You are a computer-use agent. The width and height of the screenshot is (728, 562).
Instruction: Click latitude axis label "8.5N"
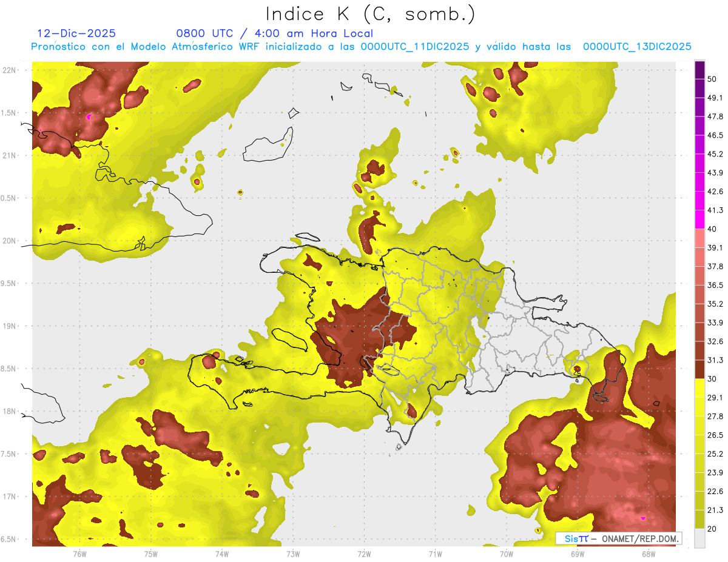click(x=9, y=369)
